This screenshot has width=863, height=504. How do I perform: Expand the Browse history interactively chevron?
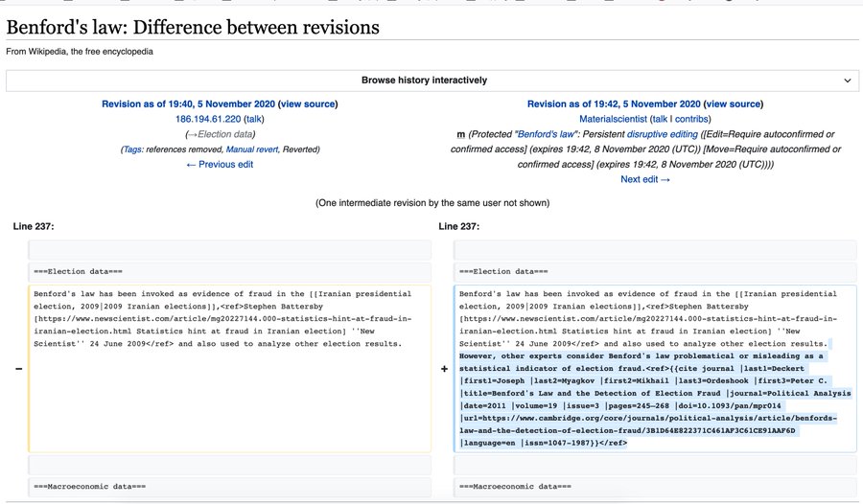click(x=847, y=80)
